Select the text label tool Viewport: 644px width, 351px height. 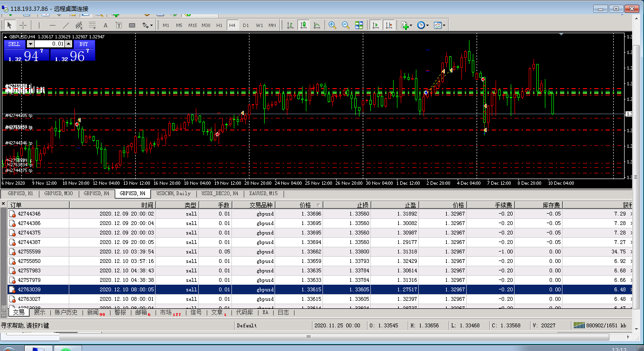tap(119, 25)
